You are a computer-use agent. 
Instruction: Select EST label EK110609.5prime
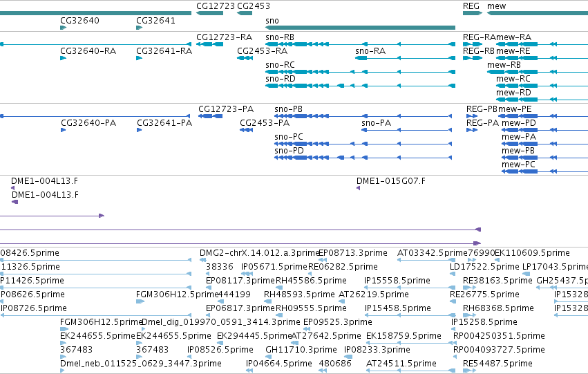pos(533,253)
